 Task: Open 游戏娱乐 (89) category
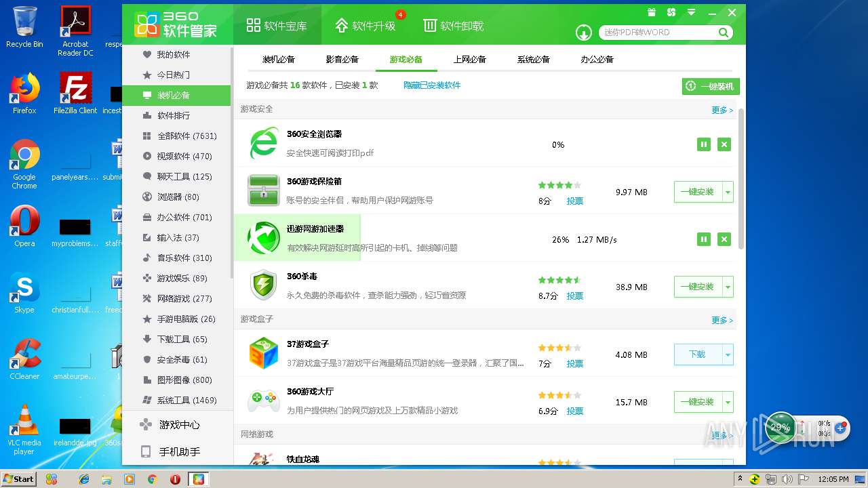[x=176, y=278]
